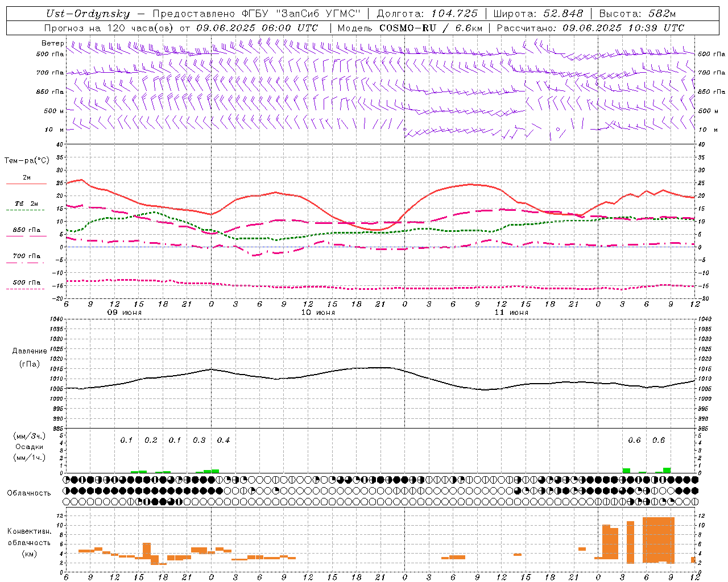The width and height of the screenshot is (728, 582).
Task: Click the 0.4 precipitation amount value
Action: [x=224, y=440]
